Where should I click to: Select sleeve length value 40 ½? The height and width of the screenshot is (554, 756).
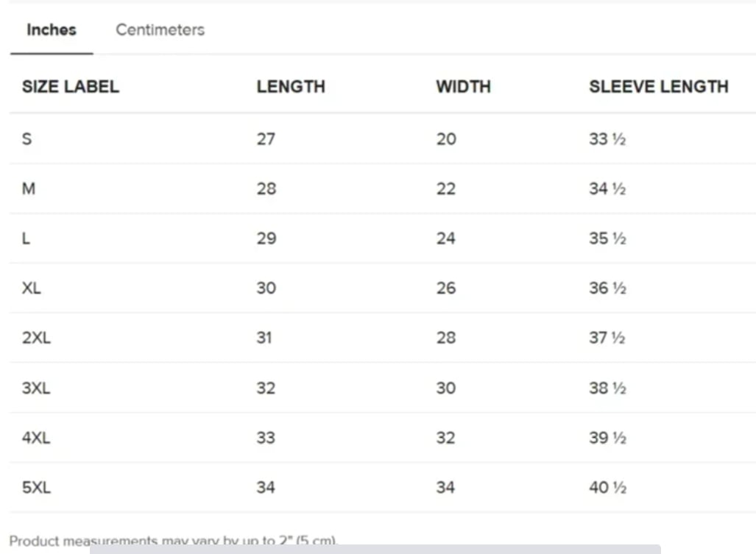pos(607,487)
